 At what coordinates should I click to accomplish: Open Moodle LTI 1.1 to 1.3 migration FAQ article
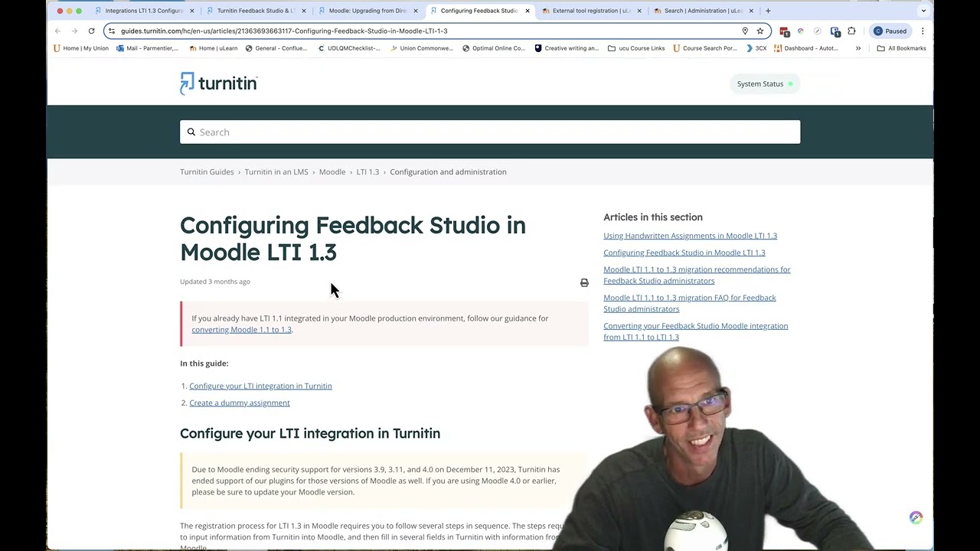pos(689,304)
